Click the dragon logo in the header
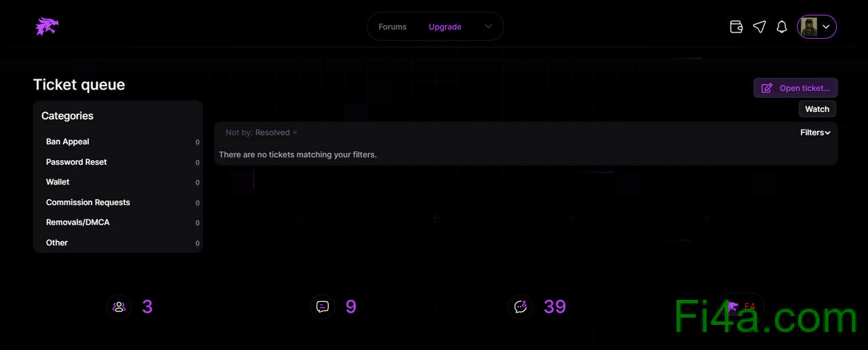 [x=47, y=26]
